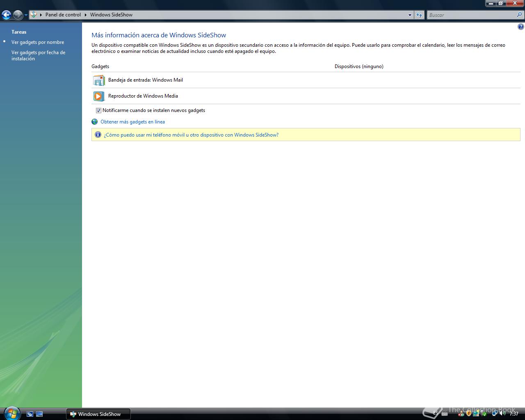Minimize the Windows SideShow window
This screenshot has height=420, width=525.
click(491, 3)
